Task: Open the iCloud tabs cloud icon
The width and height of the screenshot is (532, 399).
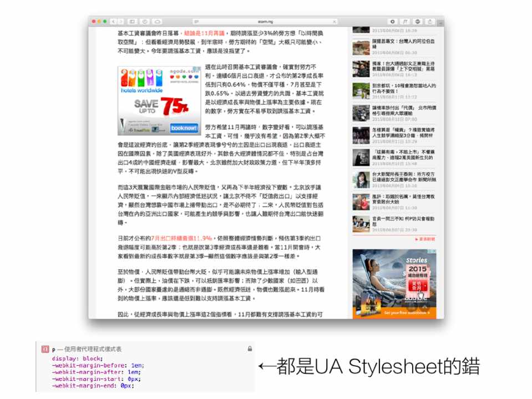Action: click(158, 22)
